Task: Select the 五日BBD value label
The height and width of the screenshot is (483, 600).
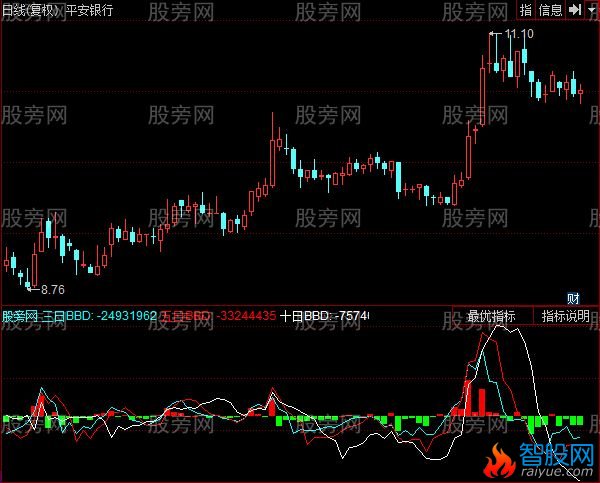Action: click(x=218, y=316)
